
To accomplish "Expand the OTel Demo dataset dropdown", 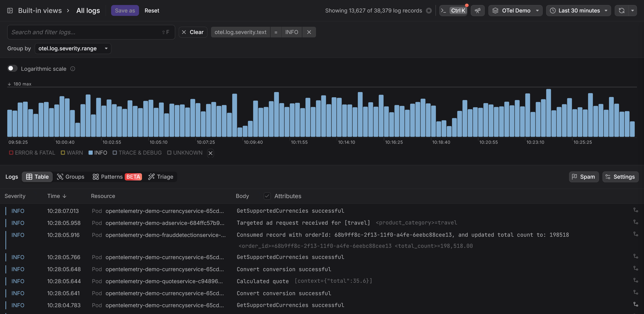I will (515, 10).
